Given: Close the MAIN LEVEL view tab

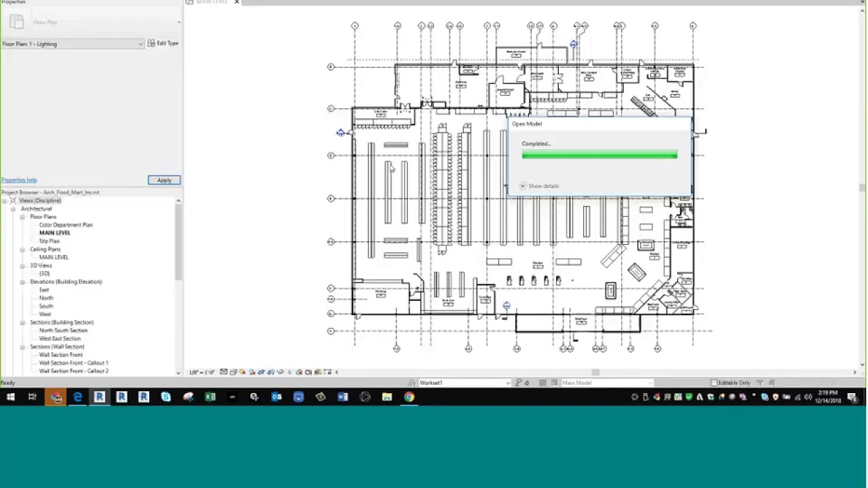Looking at the screenshot, I should [237, 2].
